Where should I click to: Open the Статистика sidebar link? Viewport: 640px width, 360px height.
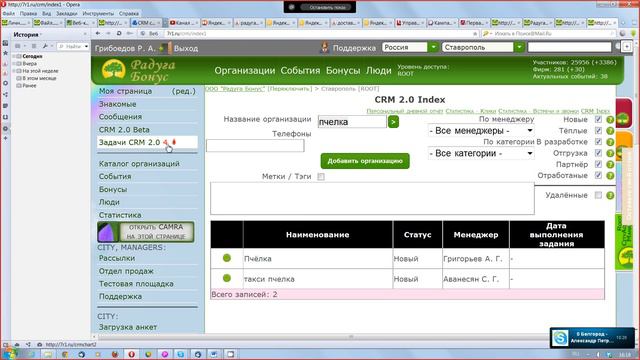(120, 215)
